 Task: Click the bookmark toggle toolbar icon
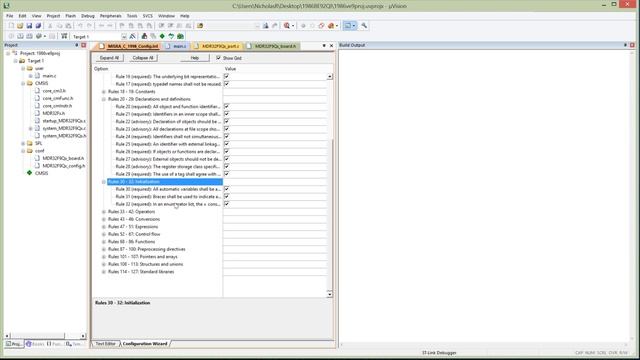pos(122,26)
